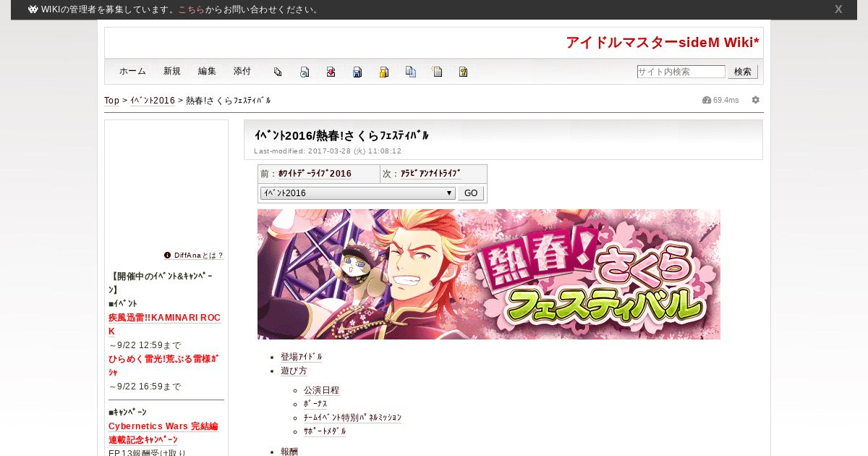Jump to 公演日程 subsection

[321, 390]
